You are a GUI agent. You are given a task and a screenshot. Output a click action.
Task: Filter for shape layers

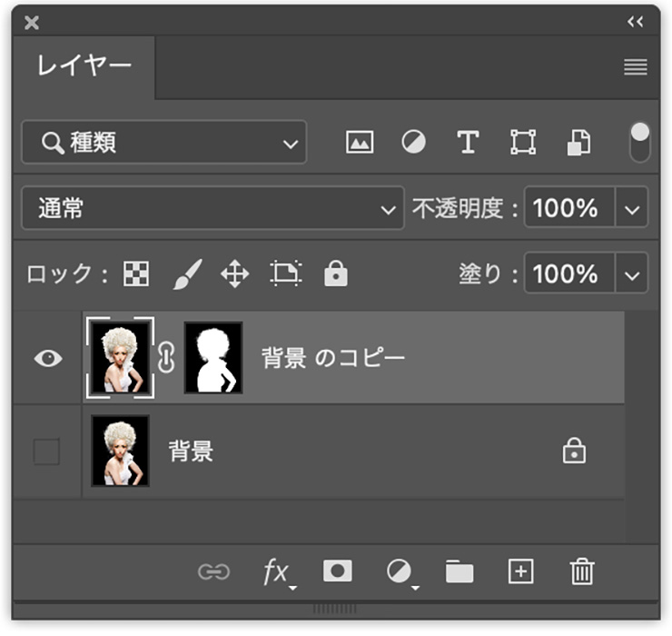point(523,143)
